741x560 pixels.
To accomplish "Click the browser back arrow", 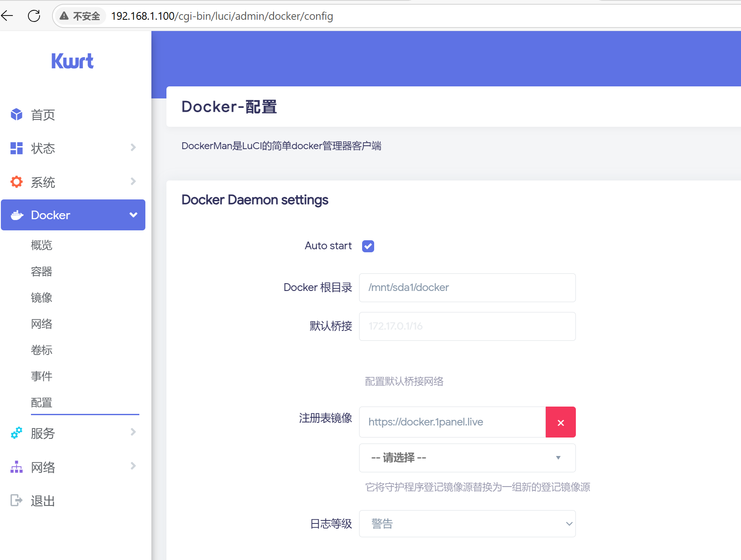I will [x=7, y=16].
